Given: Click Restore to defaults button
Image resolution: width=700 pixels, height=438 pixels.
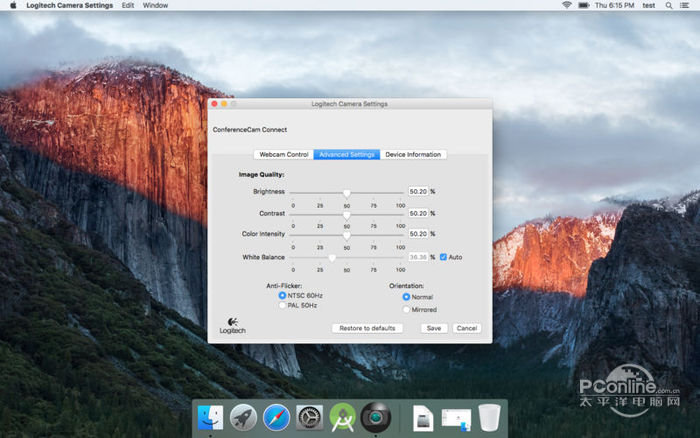Looking at the screenshot, I should (367, 328).
